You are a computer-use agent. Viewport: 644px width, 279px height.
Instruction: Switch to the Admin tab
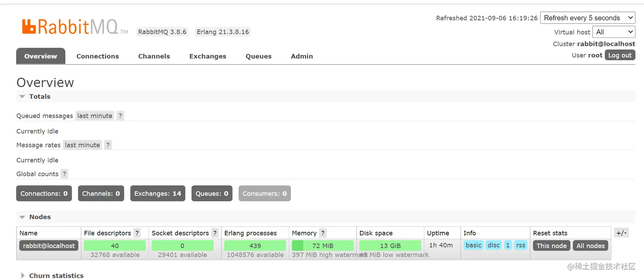[x=302, y=56]
